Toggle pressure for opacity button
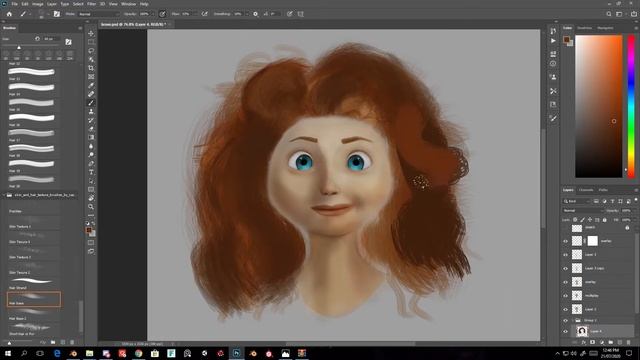 point(162,14)
